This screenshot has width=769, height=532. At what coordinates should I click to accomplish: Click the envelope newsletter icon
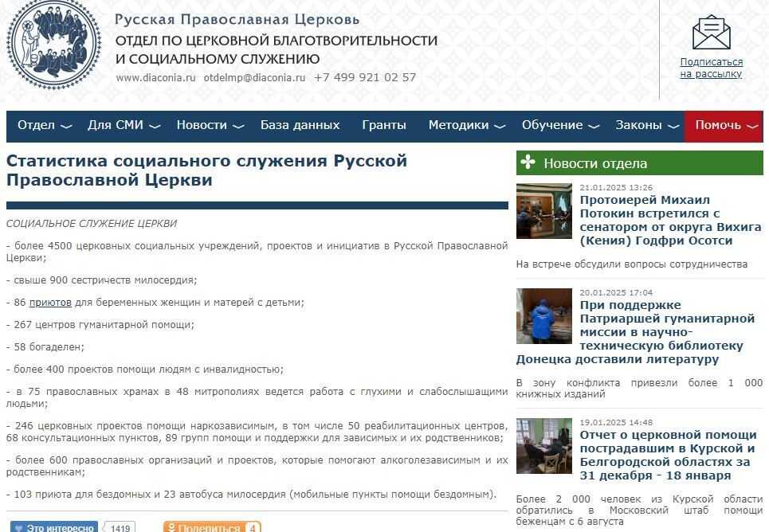(711, 33)
